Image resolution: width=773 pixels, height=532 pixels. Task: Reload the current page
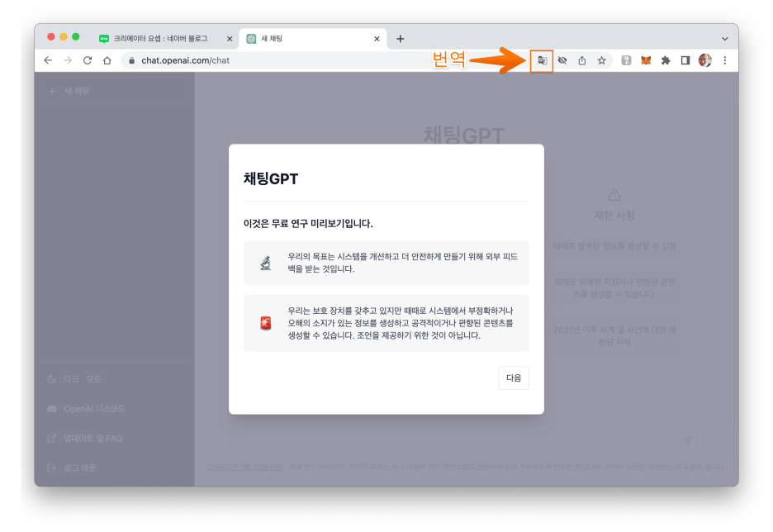pyautogui.click(x=88, y=60)
